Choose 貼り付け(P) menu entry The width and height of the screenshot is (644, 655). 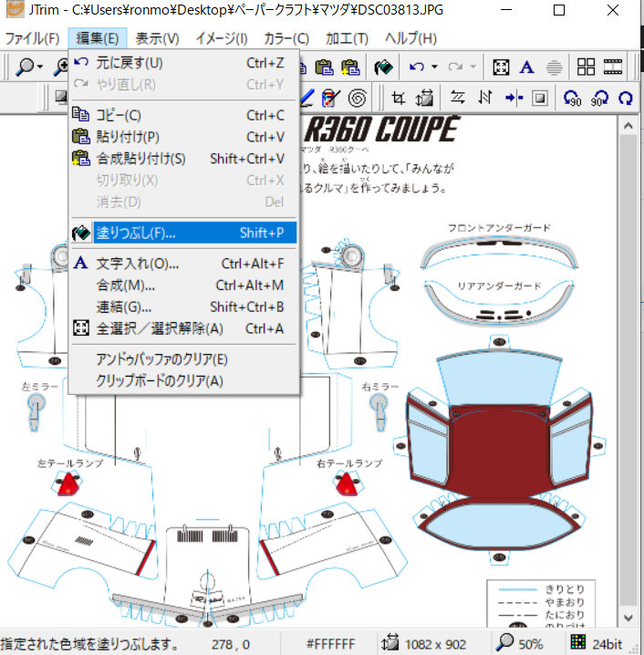183,137
